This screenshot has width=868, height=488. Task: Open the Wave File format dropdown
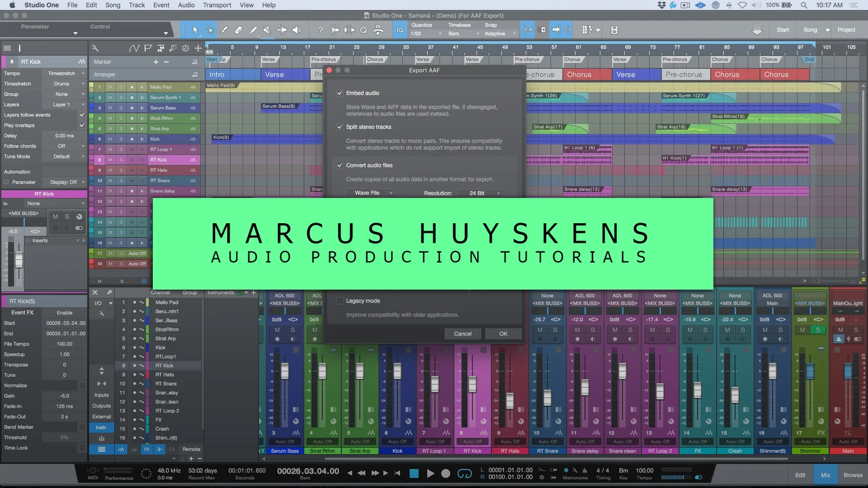pos(371,193)
